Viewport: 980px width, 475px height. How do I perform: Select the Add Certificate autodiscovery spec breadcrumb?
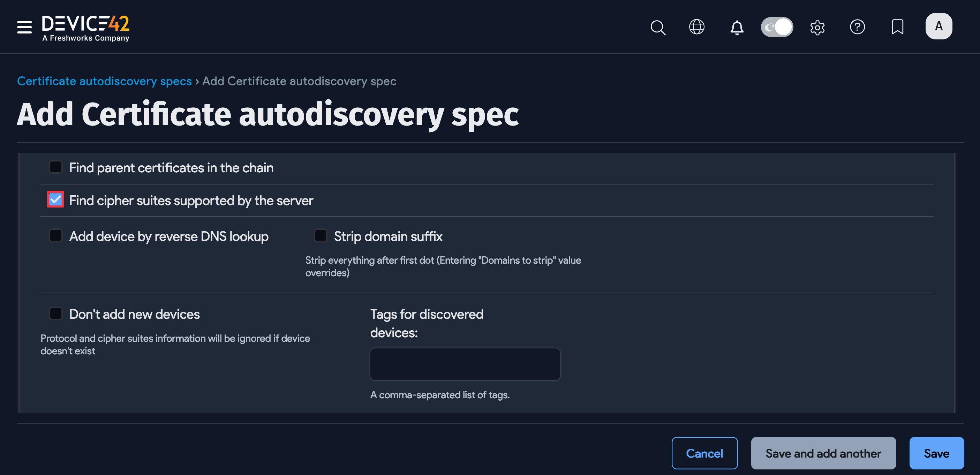(299, 81)
